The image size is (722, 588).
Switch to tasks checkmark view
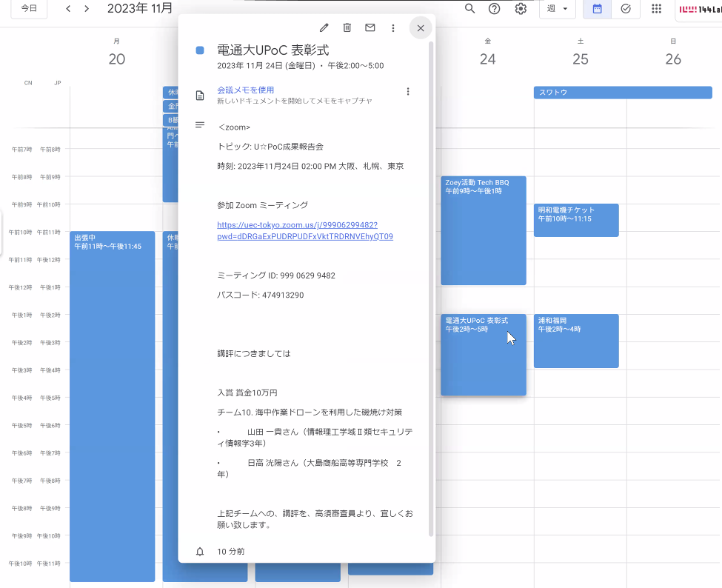[x=625, y=9]
